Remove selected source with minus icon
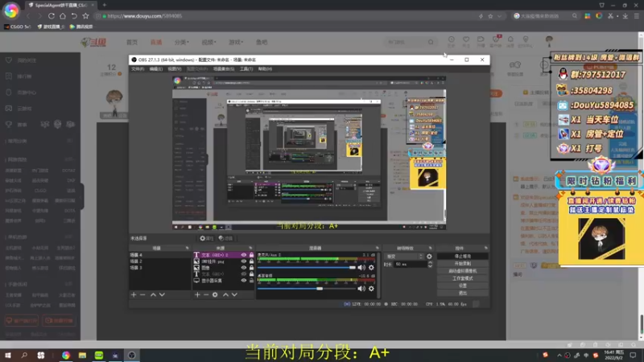The height and width of the screenshot is (362, 644). tap(206, 294)
